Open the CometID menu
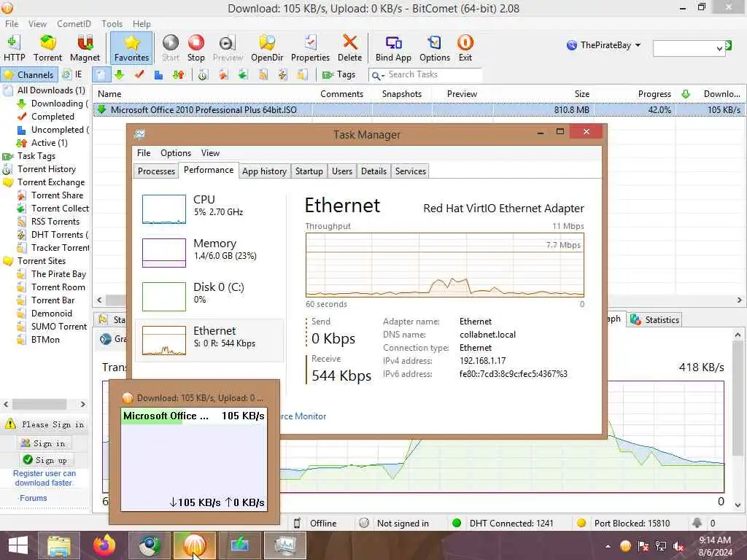This screenshot has height=560, width=747. [74, 24]
